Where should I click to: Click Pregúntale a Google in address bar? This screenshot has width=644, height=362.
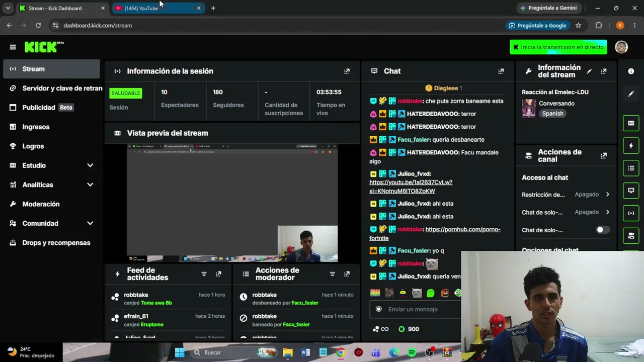click(x=537, y=25)
